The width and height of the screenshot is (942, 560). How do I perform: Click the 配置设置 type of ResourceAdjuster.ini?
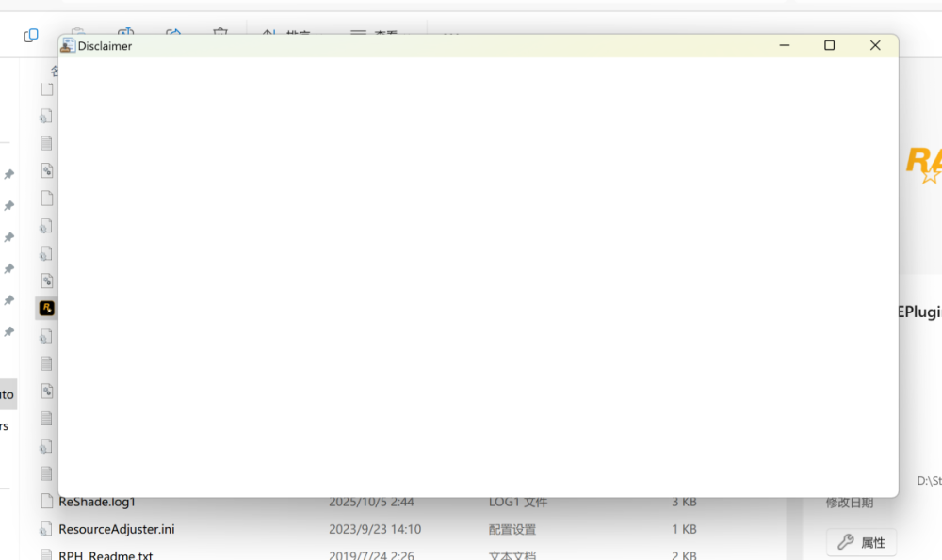[x=512, y=529]
